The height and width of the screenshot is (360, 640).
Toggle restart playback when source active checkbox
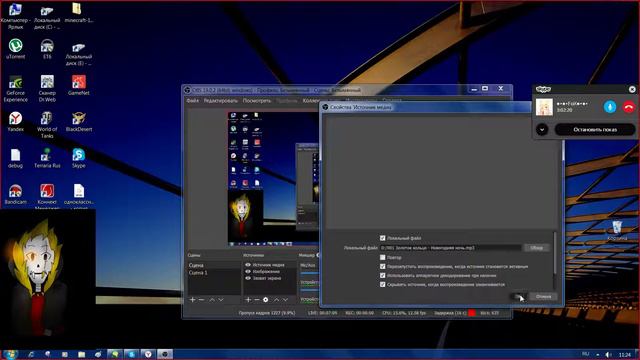coord(382,267)
